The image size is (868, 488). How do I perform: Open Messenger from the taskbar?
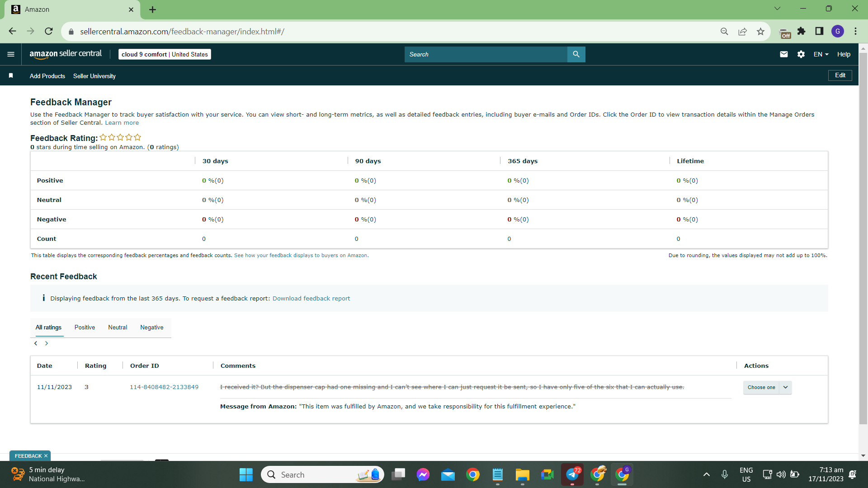pos(423,474)
